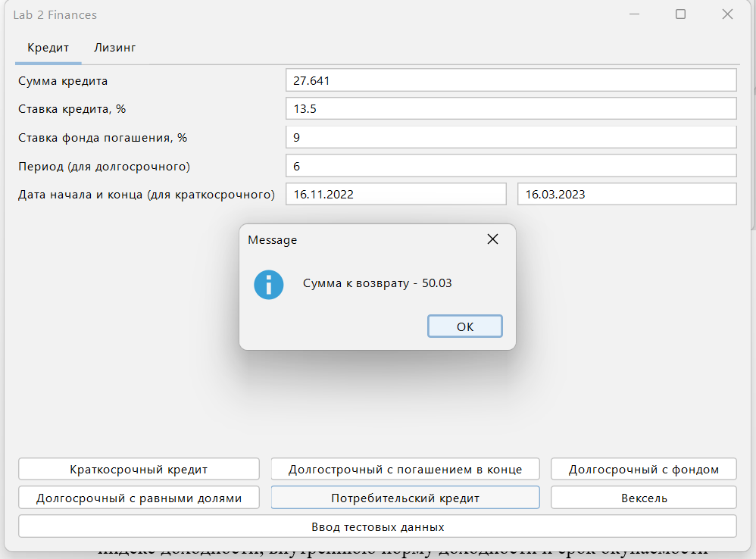Image resolution: width=756 pixels, height=559 pixels.
Task: Maximize the Lab 2 Finances window
Action: point(680,14)
